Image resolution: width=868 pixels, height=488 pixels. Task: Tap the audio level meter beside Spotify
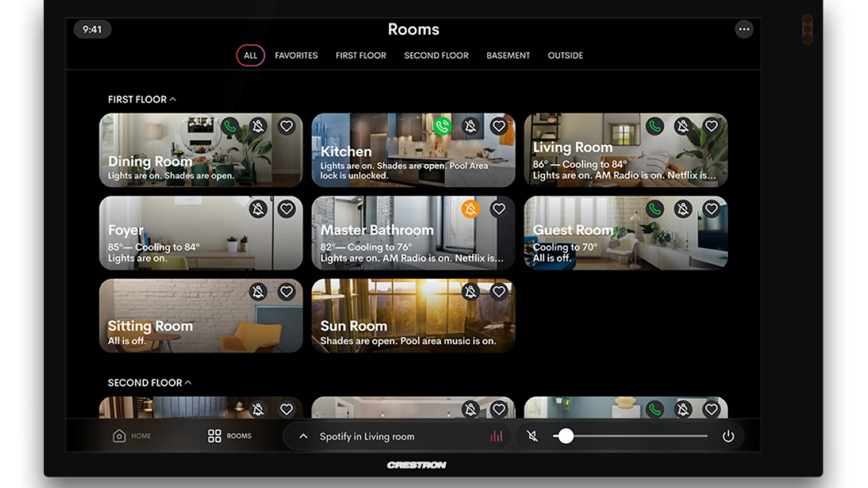[496, 436]
